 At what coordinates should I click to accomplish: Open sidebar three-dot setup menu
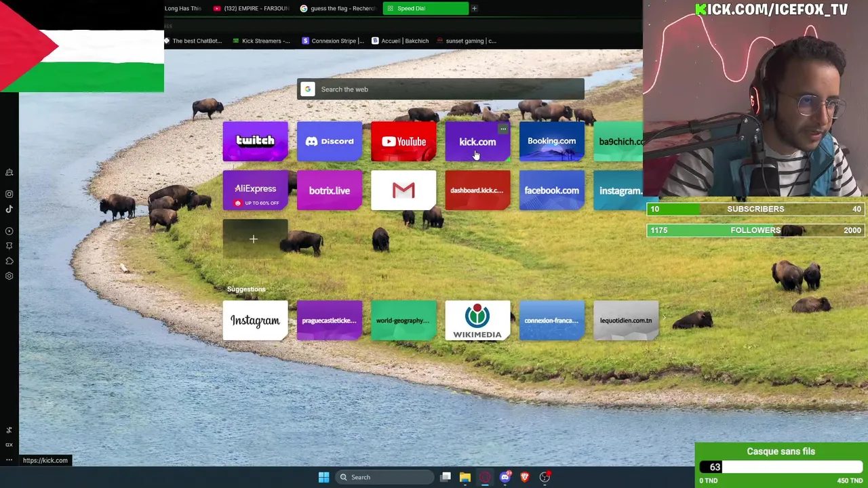click(9, 460)
